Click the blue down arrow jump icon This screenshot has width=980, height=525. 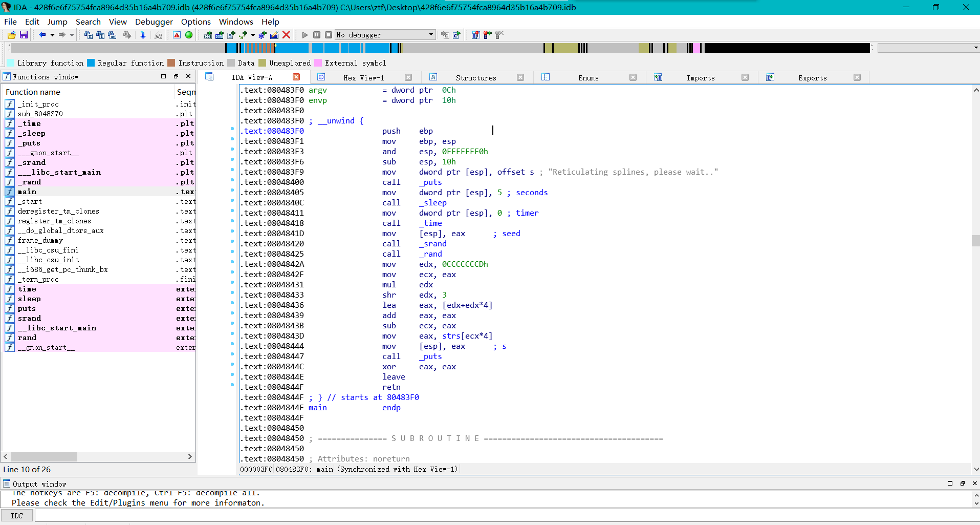(143, 35)
